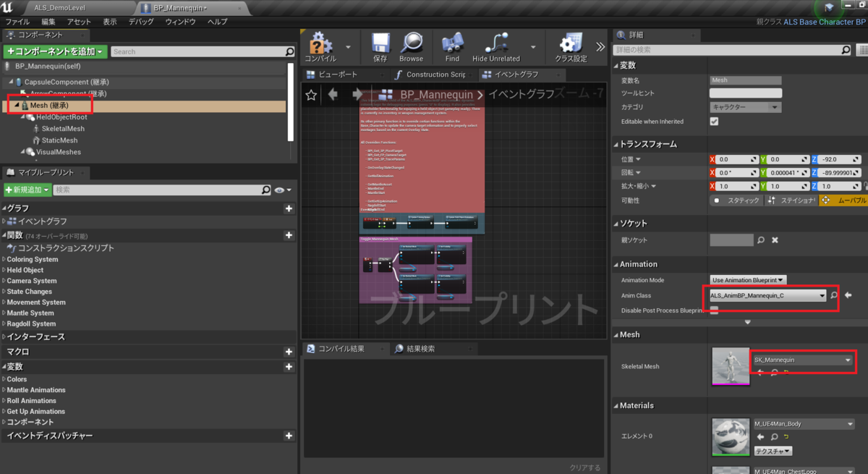The height and width of the screenshot is (474, 868).
Task: Expand toolbar overflow chevron arrows
Action: [x=600, y=46]
